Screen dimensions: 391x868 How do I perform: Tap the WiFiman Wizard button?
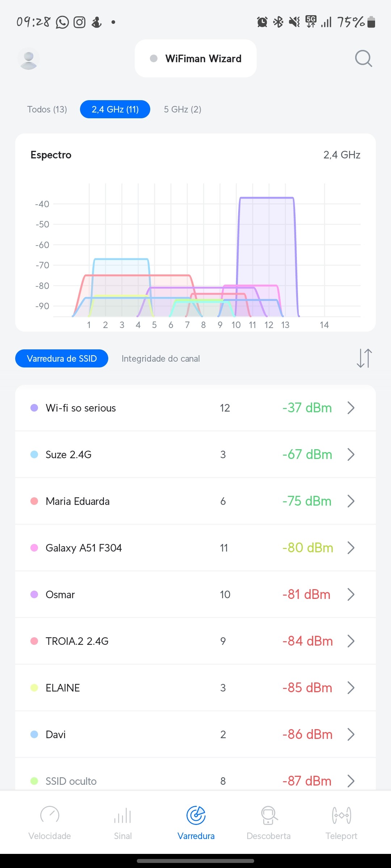[x=195, y=59]
